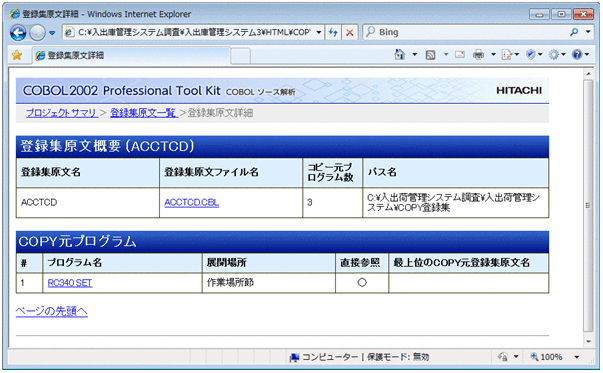Expand the Home button dropdown arrow

[x=415, y=55]
